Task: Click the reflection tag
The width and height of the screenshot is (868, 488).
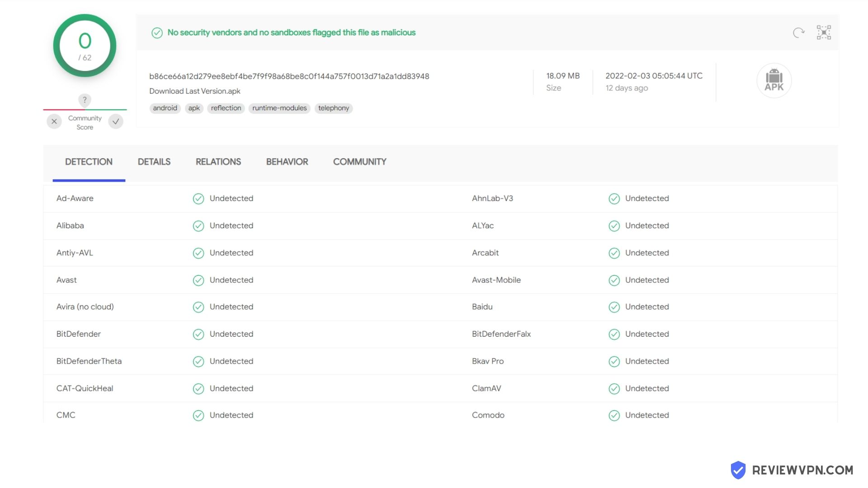Action: click(226, 108)
